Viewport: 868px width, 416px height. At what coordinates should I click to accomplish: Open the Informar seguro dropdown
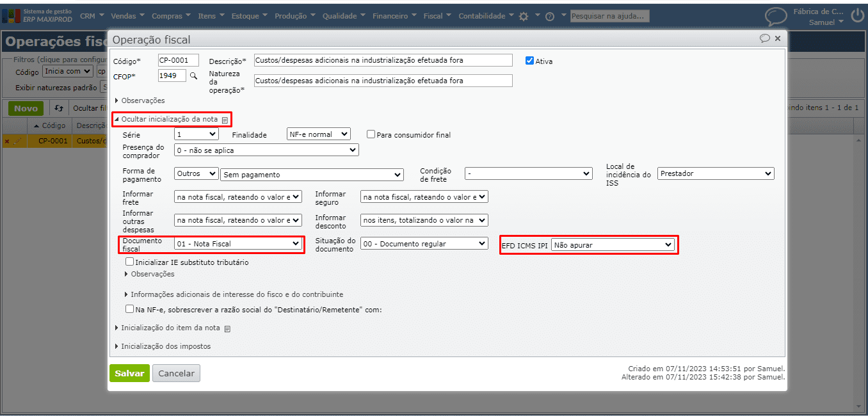[424, 197]
